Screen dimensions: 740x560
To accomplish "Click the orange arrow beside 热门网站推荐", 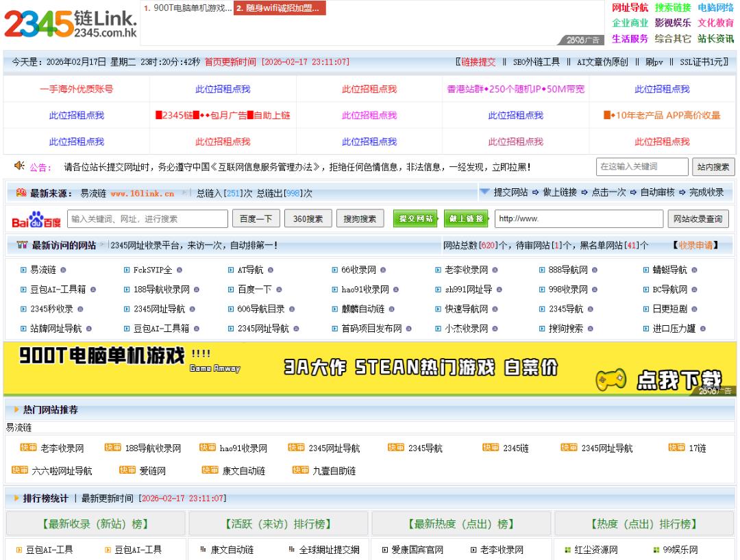I will 16,410.
